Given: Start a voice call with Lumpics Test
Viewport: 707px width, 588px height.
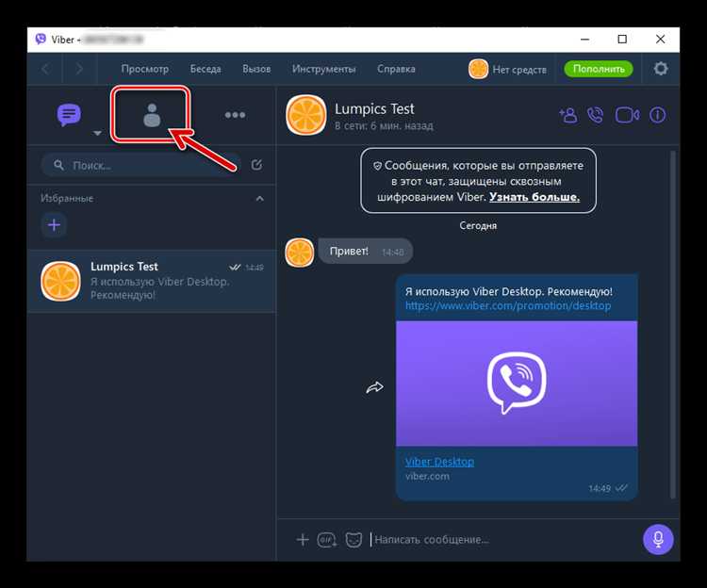Looking at the screenshot, I should [x=595, y=115].
